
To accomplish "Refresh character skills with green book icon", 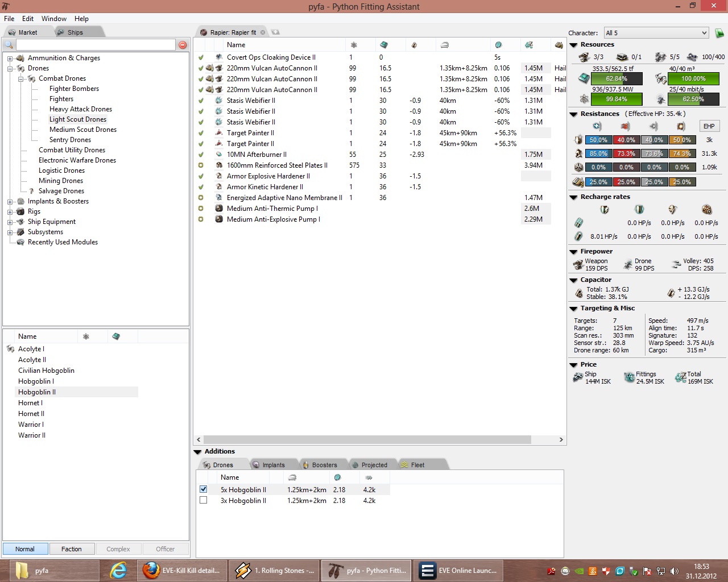I will point(719,33).
